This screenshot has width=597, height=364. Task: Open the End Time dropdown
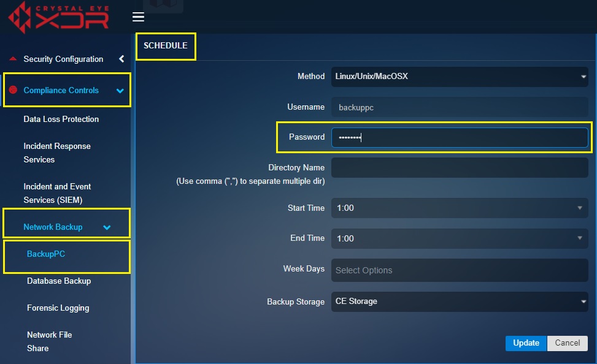click(x=460, y=238)
